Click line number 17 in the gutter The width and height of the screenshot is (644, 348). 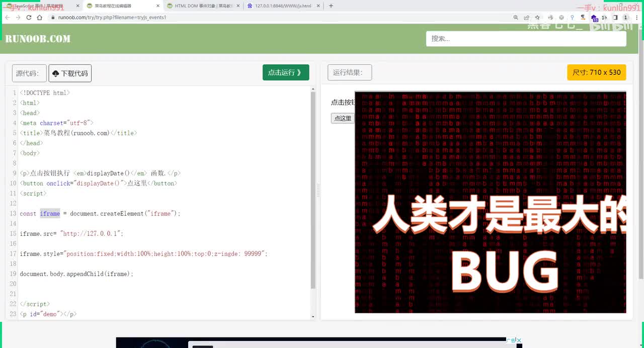coord(13,254)
